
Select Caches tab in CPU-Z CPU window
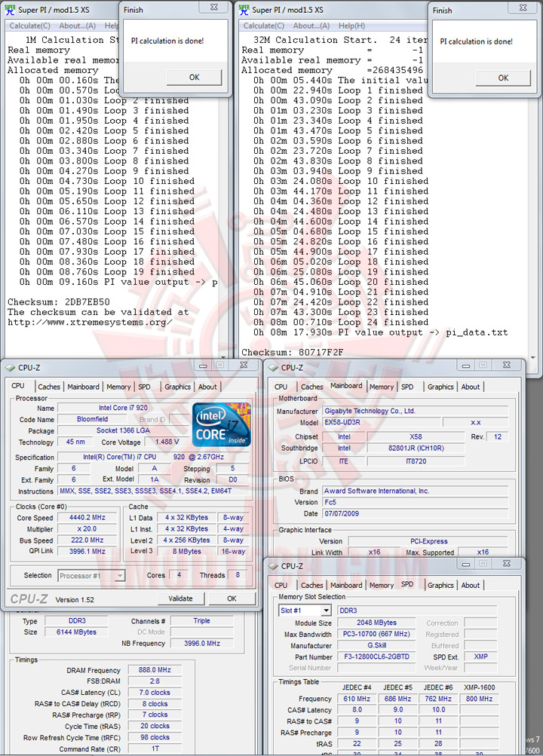point(49,387)
